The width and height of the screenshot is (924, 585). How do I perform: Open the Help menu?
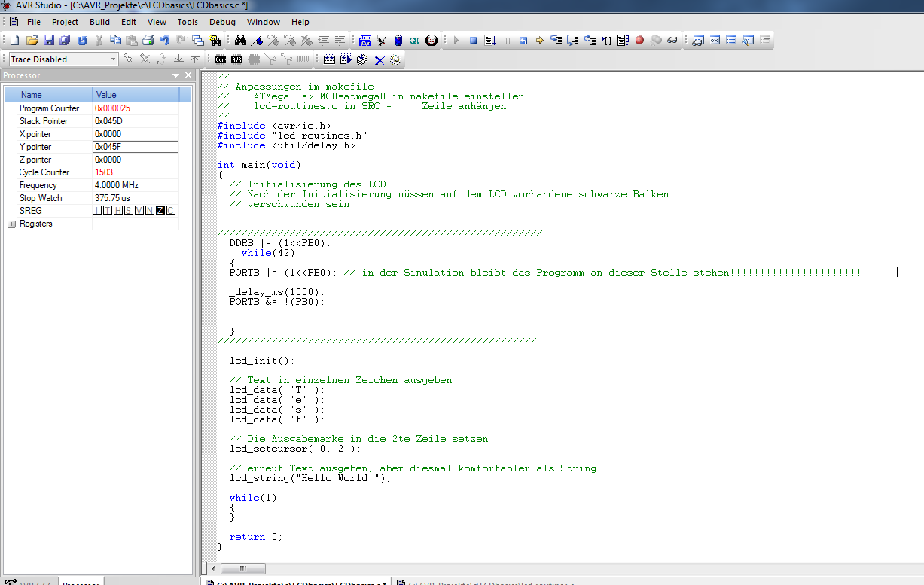(300, 22)
